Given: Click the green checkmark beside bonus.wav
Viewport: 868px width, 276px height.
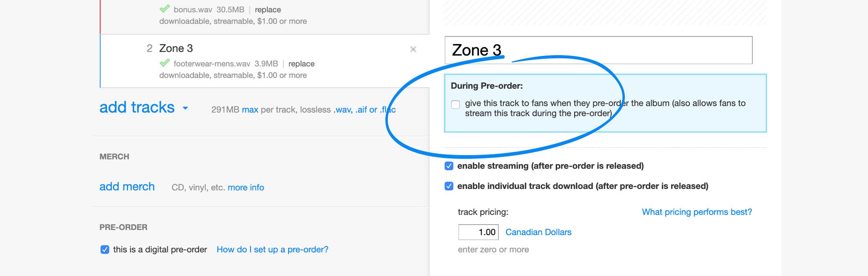Looking at the screenshot, I should pyautogui.click(x=165, y=9).
